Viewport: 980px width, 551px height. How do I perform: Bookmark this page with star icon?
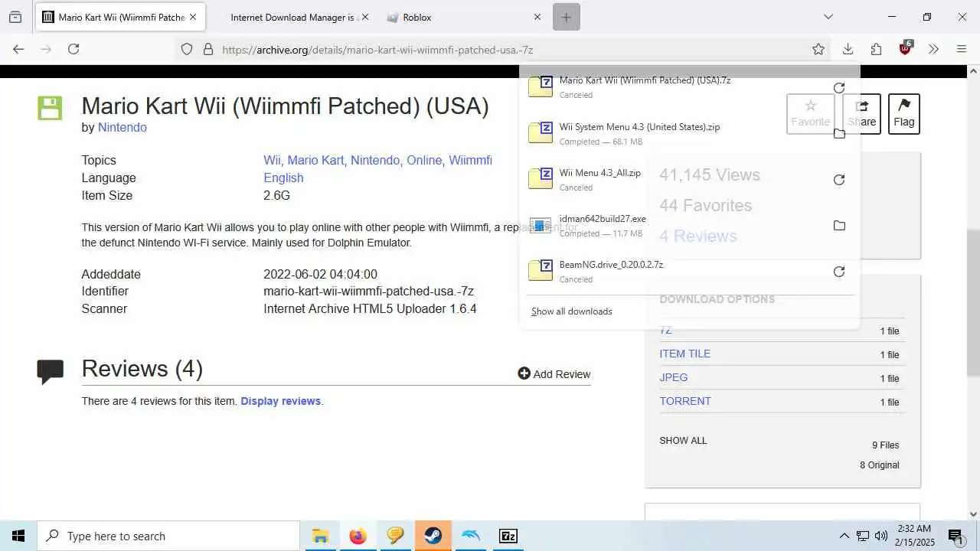pyautogui.click(x=818, y=49)
